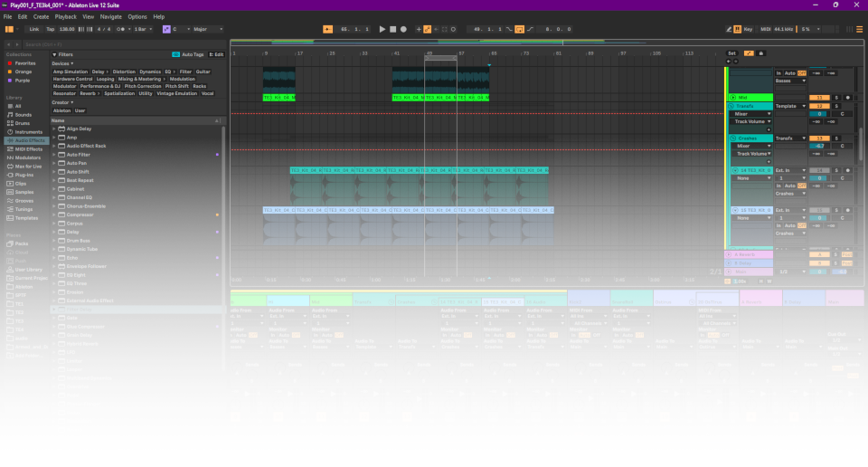Click the Tap tempo button

51,29
